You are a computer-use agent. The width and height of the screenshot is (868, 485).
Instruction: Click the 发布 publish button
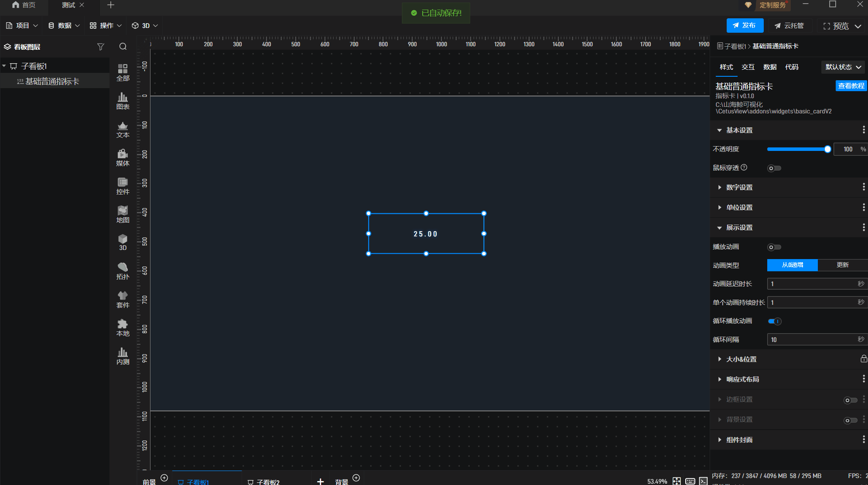click(x=745, y=26)
